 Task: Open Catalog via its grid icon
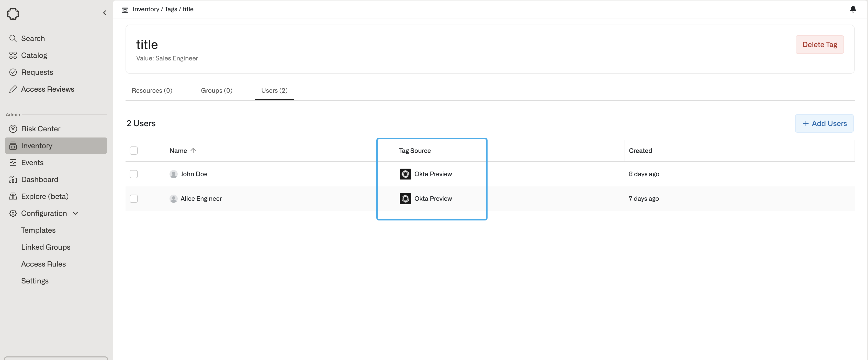(13, 55)
